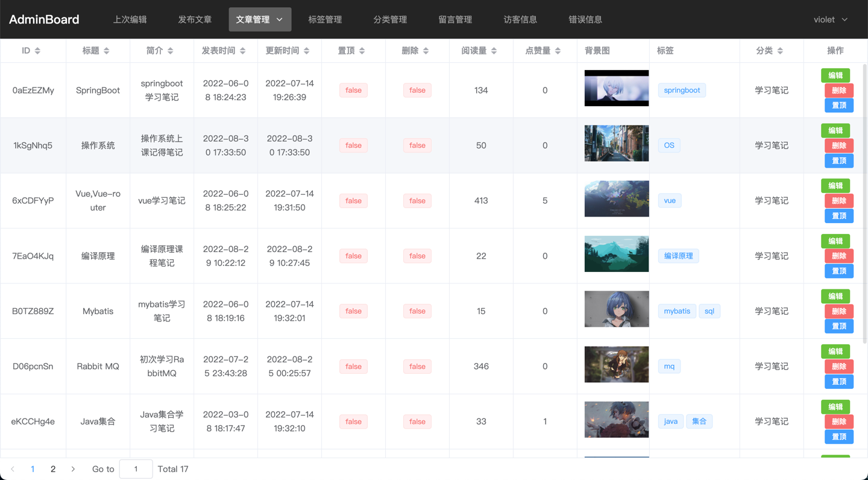868x480 pixels.
Task: Edit the Java集合 article
Action: pos(835,407)
